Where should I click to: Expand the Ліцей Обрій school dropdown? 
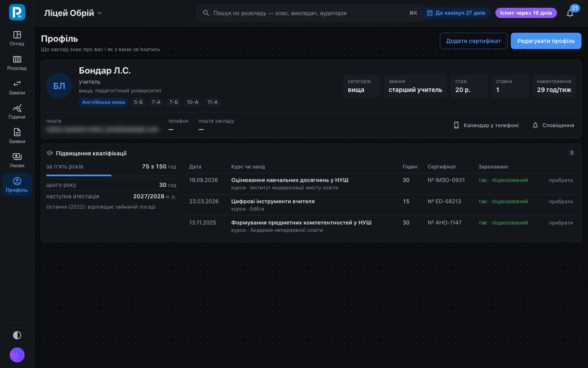click(73, 13)
